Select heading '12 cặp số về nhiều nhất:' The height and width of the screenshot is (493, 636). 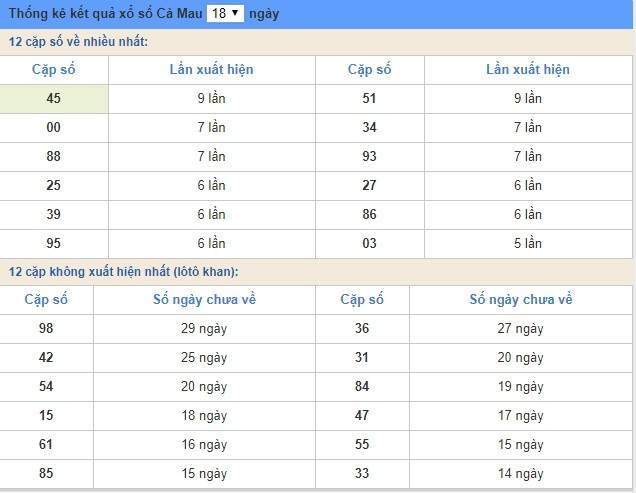(x=78, y=41)
